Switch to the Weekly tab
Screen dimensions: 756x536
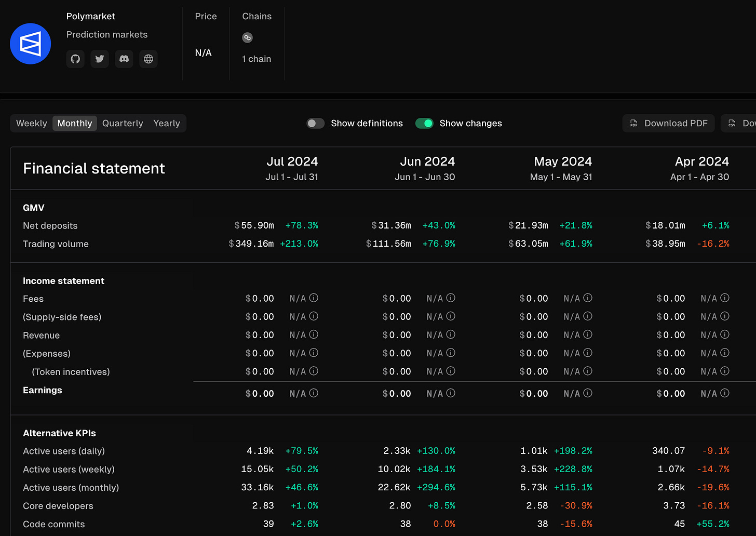[32, 123]
